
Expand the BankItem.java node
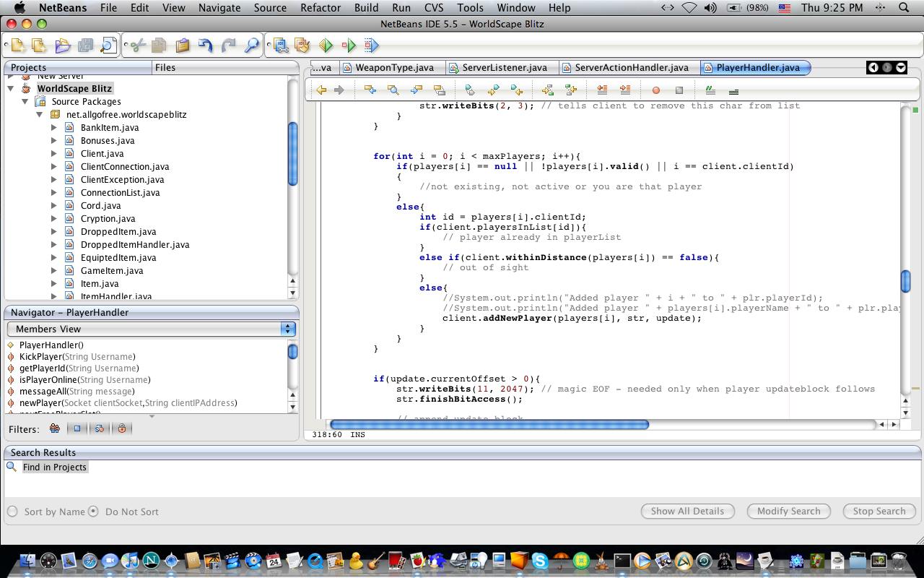click(54, 127)
